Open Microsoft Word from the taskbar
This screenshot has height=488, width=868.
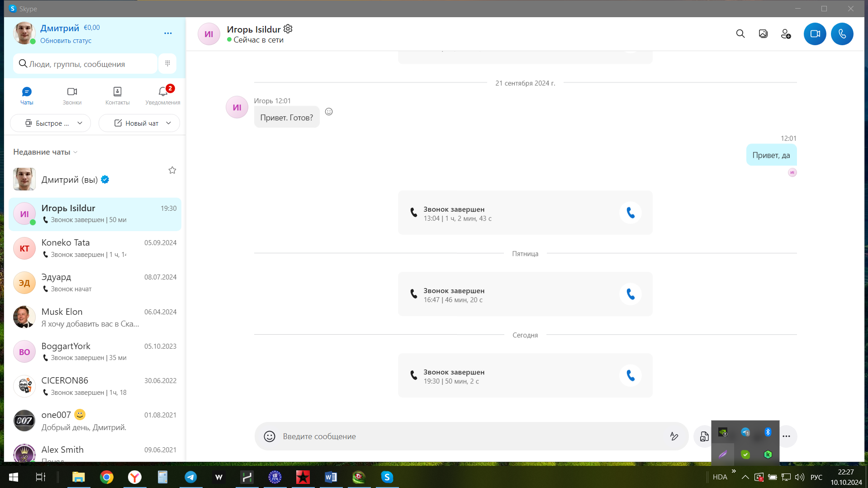331,477
